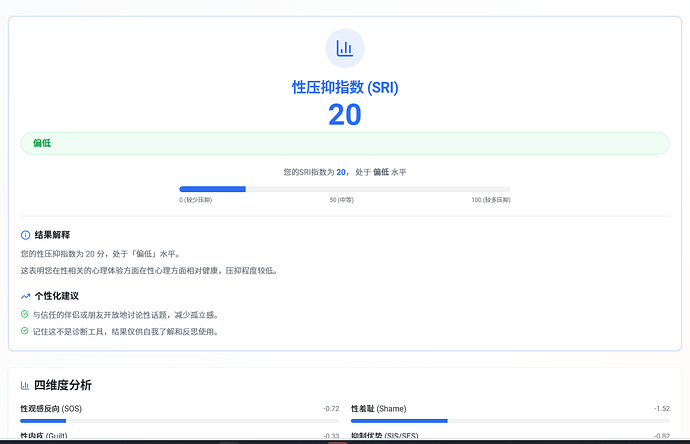Click the 结果解释 section heading
The height and width of the screenshot is (444, 690).
point(52,235)
